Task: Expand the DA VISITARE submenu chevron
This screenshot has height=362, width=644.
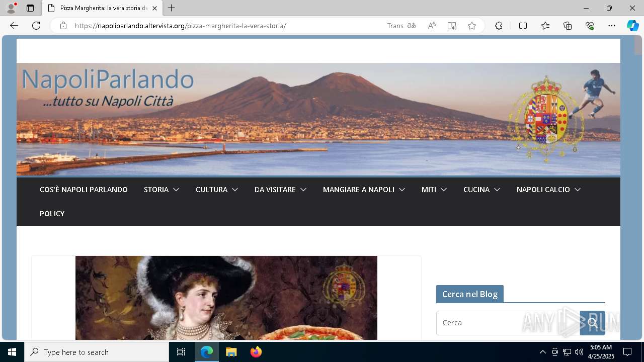Action: [x=303, y=190]
